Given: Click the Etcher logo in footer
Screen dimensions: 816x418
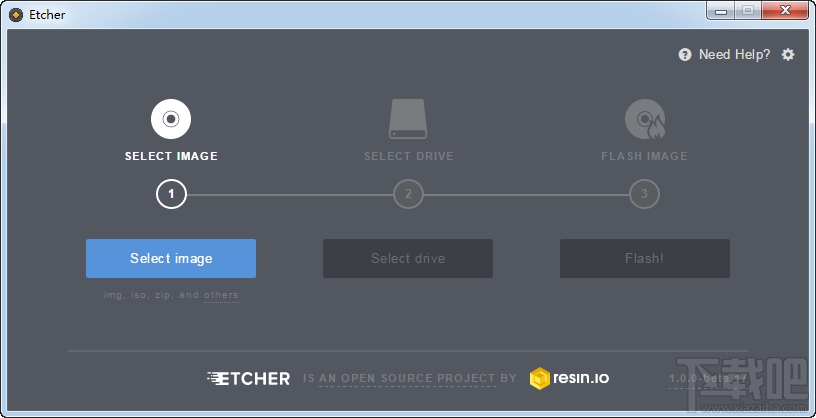Looking at the screenshot, I should 248,378.
